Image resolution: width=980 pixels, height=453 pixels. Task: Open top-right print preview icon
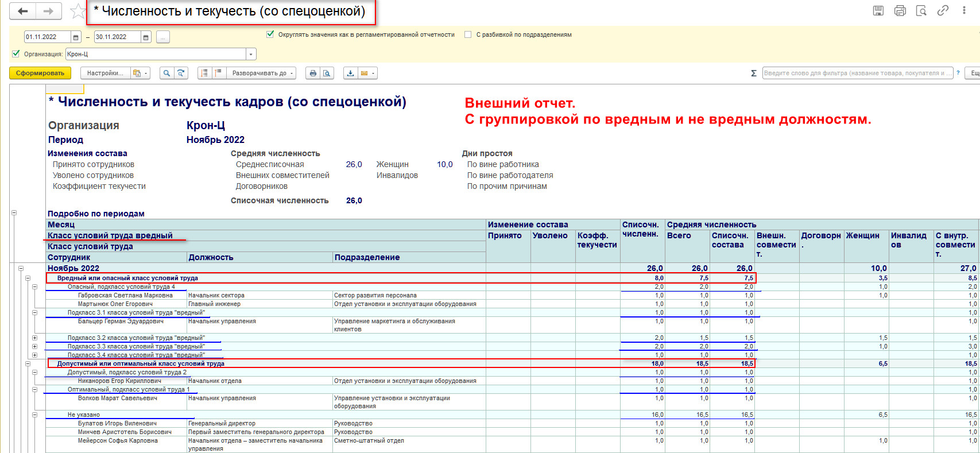(x=921, y=10)
